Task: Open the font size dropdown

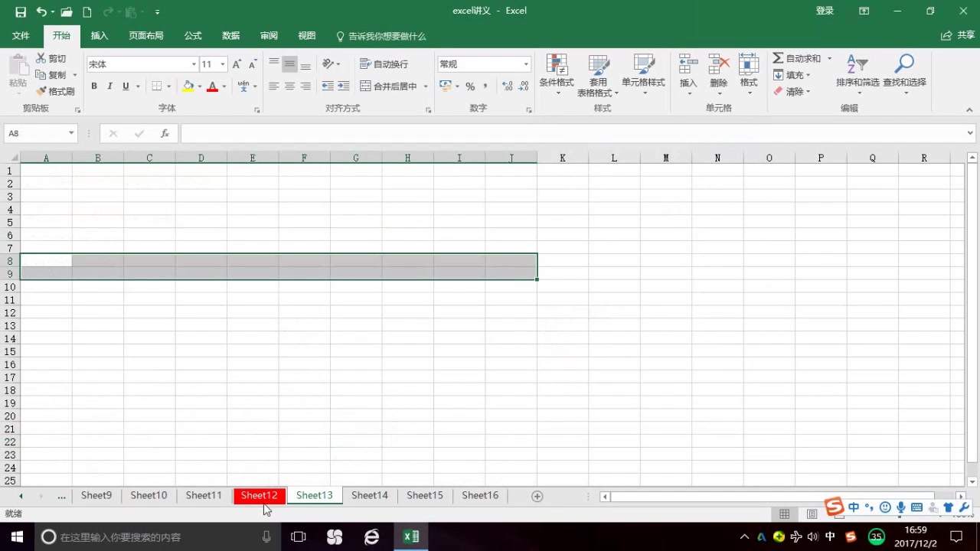Action: pos(223,64)
